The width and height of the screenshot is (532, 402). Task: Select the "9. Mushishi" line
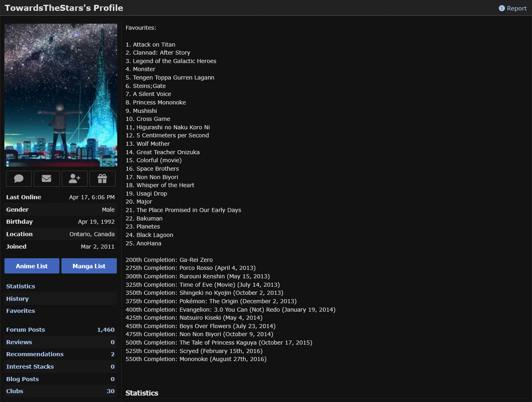(x=141, y=111)
